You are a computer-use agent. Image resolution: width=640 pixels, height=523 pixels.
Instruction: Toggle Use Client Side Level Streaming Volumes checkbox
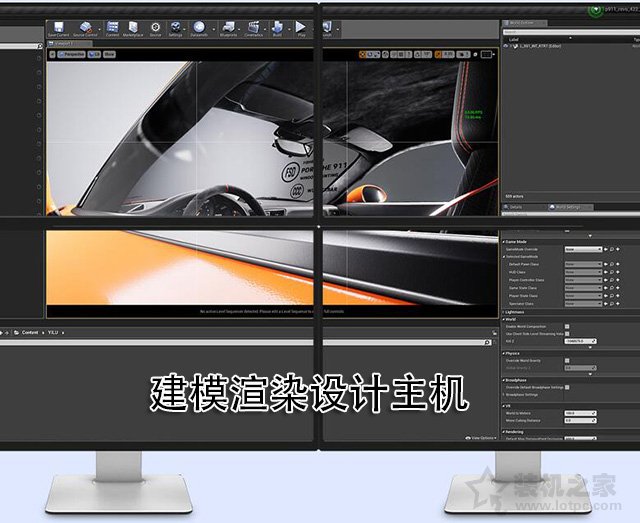(x=567, y=334)
